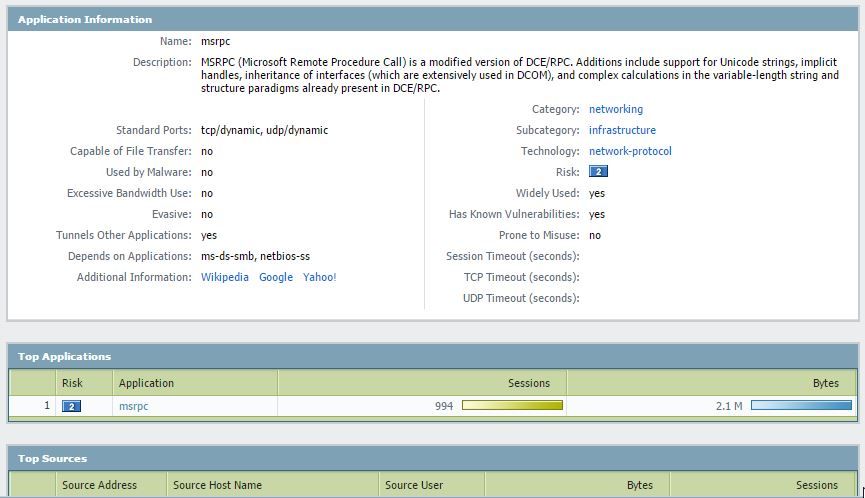Click the yellow Sessions bar for msrpc

click(512, 405)
